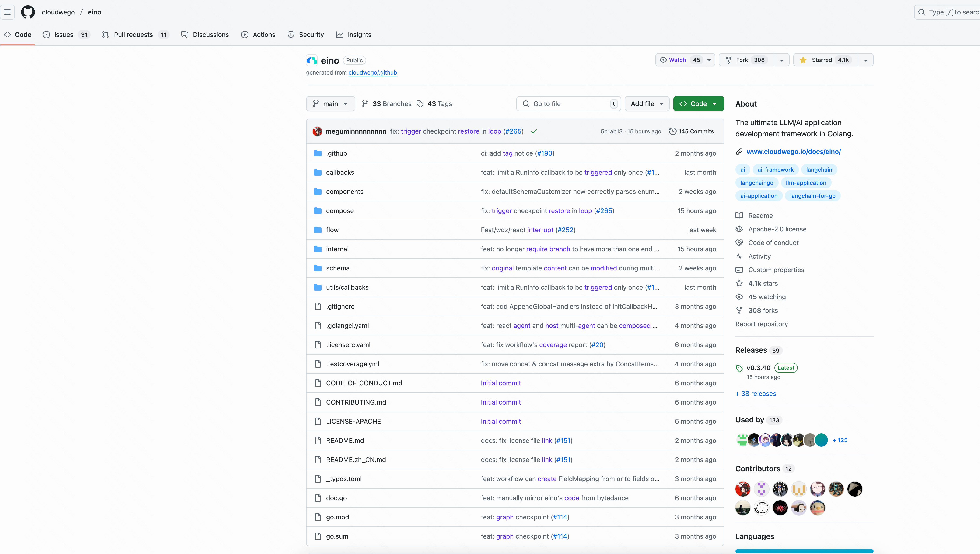Expand the Fork options dropdown arrow
The width and height of the screenshot is (980, 554).
781,60
